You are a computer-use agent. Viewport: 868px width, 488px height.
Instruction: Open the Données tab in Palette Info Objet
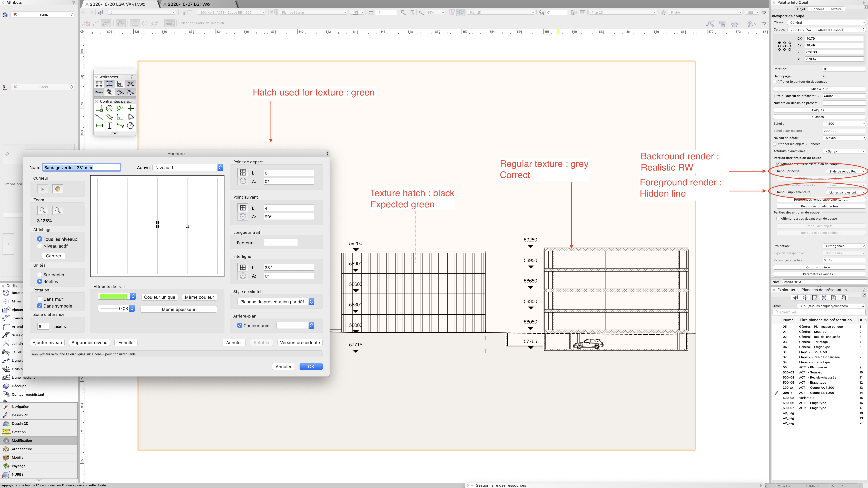[x=818, y=9]
